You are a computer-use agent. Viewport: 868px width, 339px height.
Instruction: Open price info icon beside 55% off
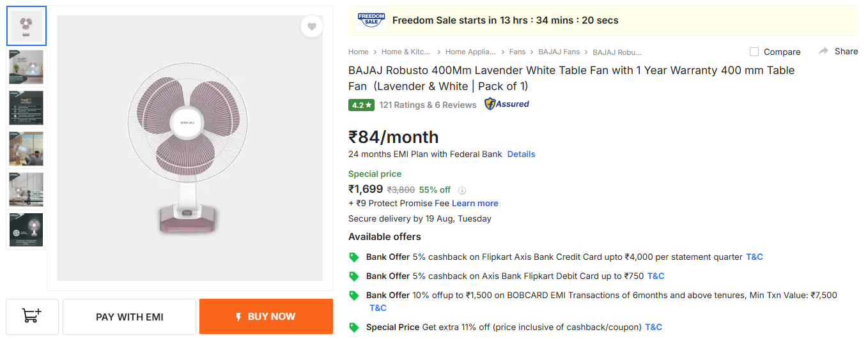pyautogui.click(x=462, y=190)
